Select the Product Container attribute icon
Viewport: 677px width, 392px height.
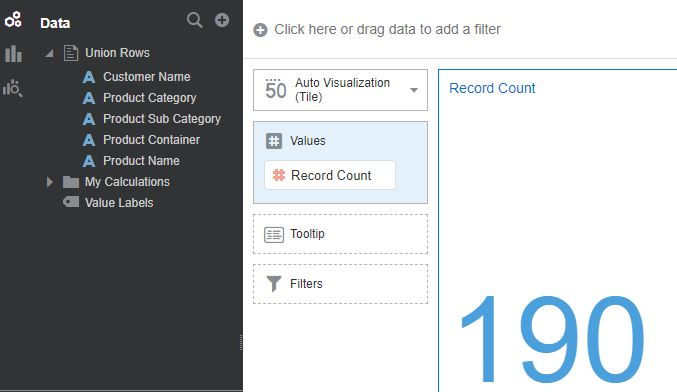[x=89, y=140]
